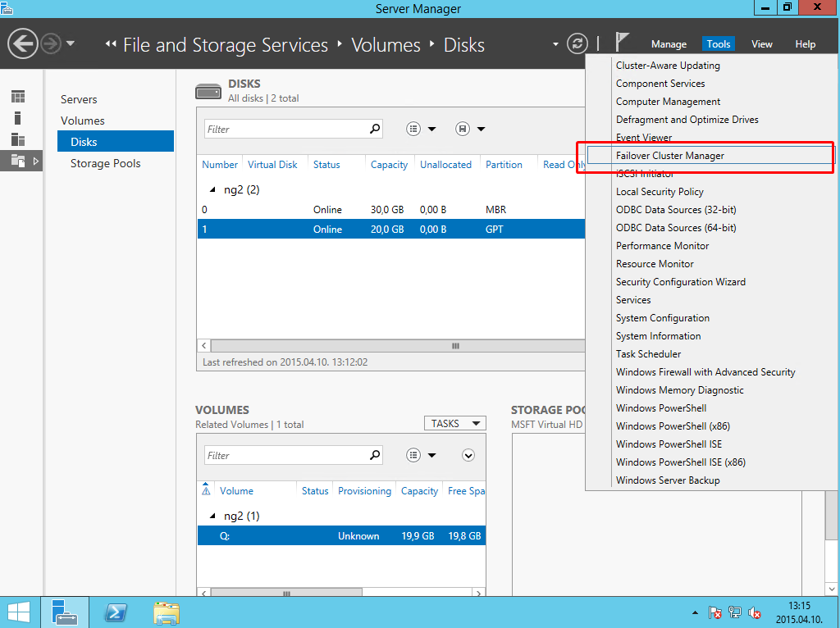Open the View menu
Image resolution: width=840 pixels, height=628 pixels.
tap(761, 44)
